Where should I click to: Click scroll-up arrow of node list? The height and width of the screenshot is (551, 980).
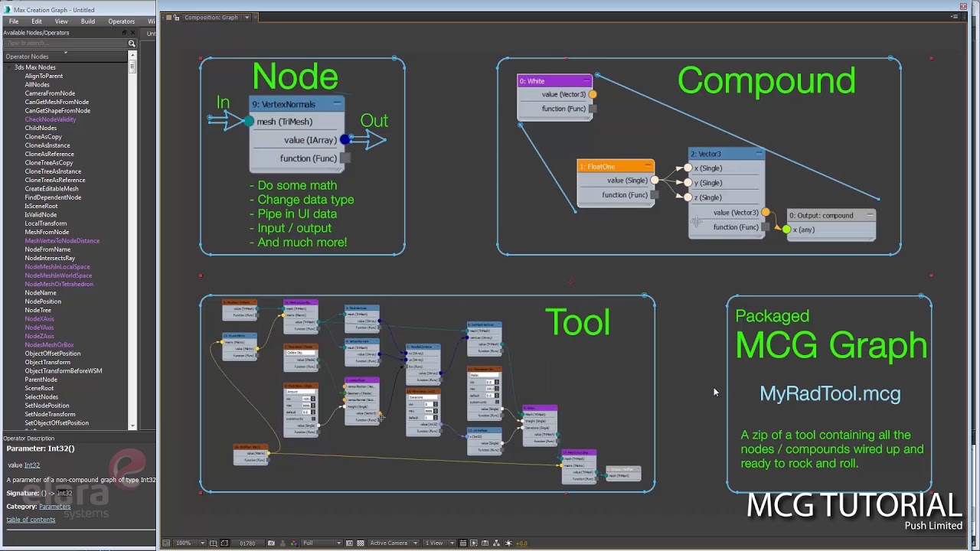point(132,55)
